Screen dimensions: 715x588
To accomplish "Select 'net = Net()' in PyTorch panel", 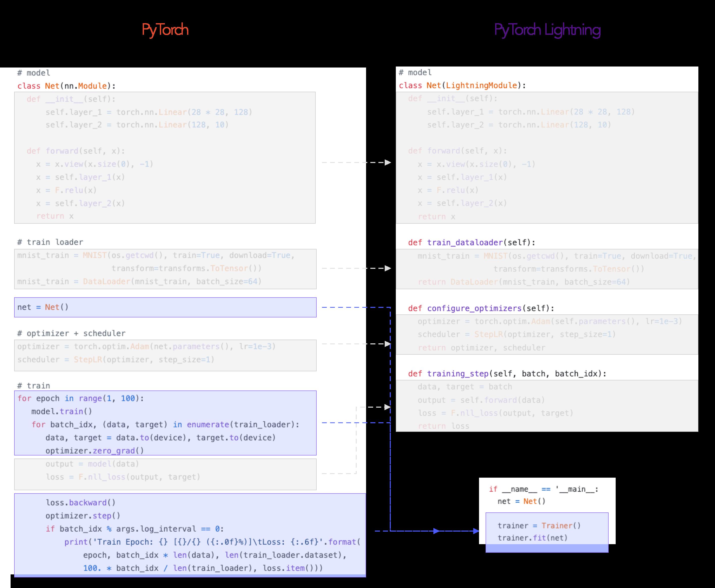I will [43, 307].
